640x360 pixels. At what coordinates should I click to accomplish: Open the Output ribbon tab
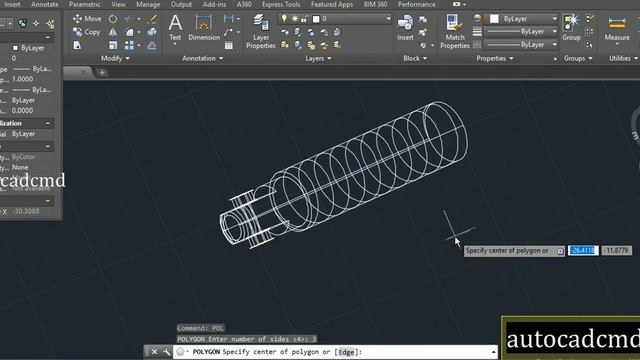pos(181,4)
